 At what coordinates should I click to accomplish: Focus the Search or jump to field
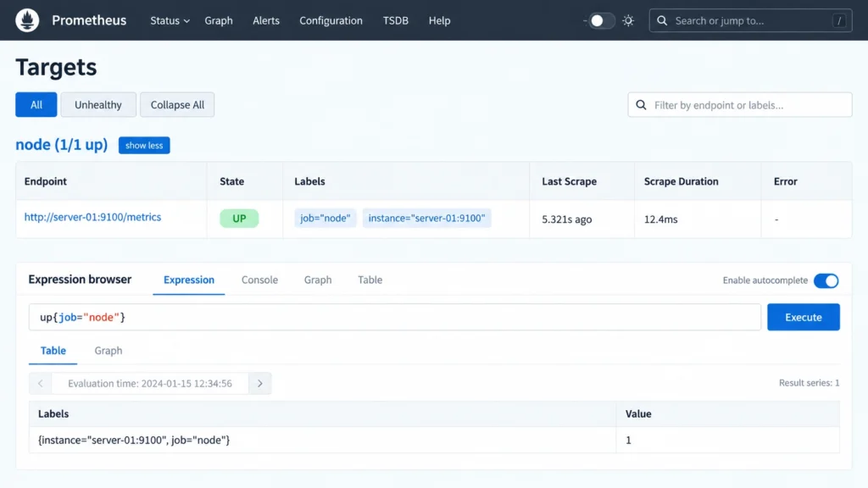751,21
